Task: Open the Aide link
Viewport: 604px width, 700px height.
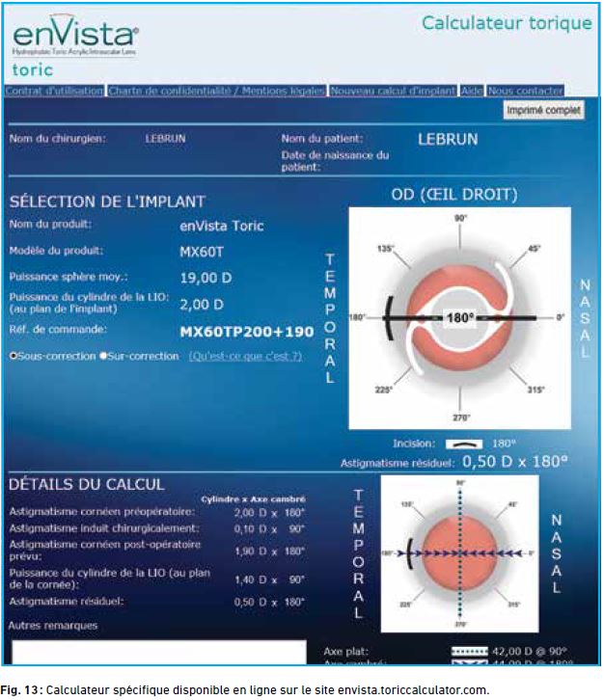Action: pos(472,91)
